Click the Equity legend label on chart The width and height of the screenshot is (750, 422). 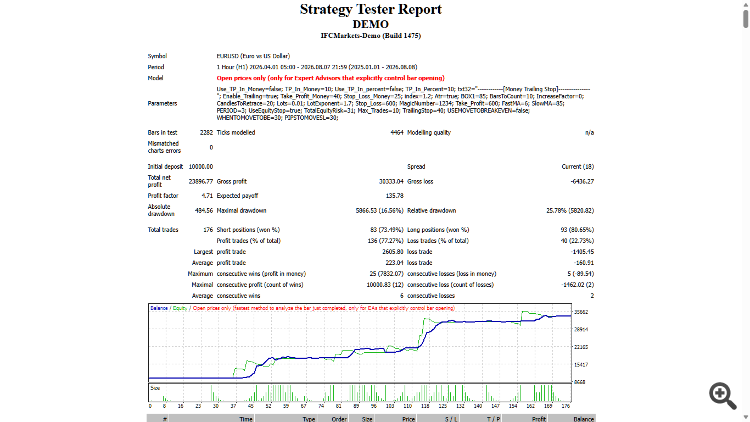180,308
